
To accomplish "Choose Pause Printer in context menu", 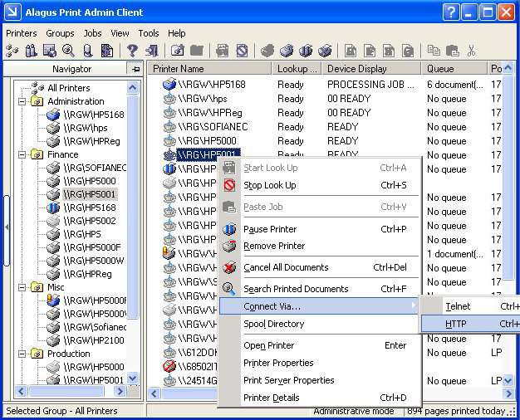I will (318, 229).
